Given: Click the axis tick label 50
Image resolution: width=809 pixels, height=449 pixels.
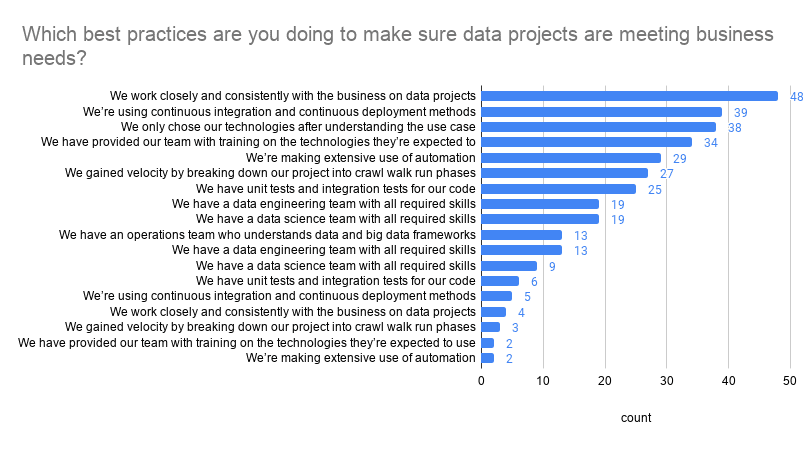Looking at the screenshot, I should coord(790,381).
